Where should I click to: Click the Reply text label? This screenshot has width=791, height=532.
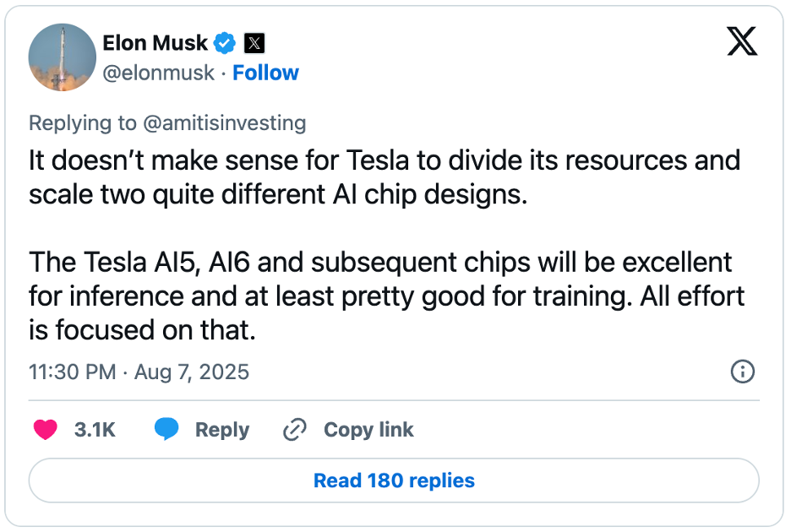pyautogui.click(x=222, y=430)
